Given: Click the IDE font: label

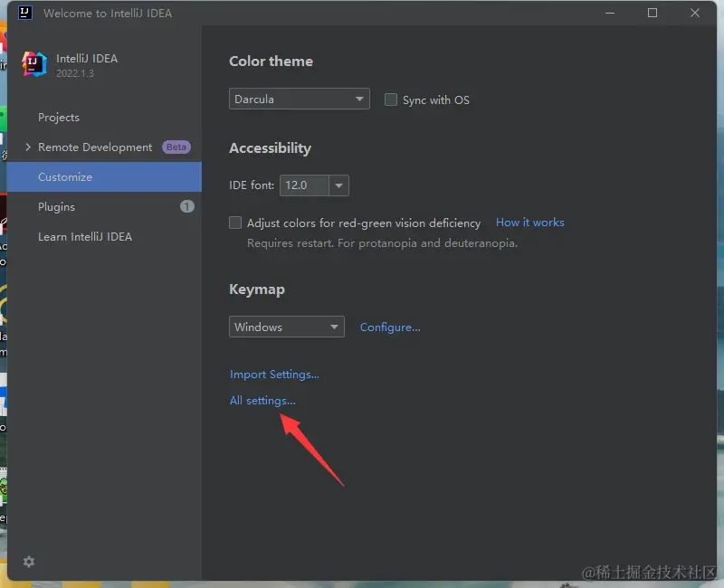Looking at the screenshot, I should (x=252, y=185).
